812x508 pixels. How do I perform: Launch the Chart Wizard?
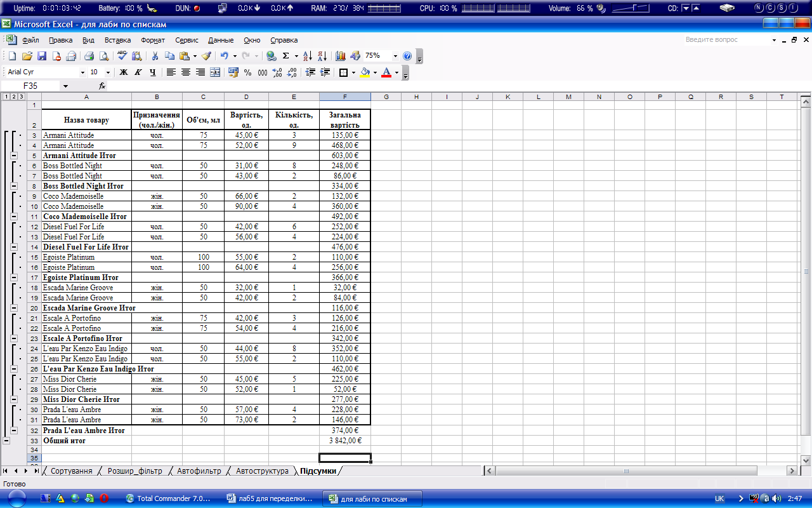pyautogui.click(x=341, y=56)
